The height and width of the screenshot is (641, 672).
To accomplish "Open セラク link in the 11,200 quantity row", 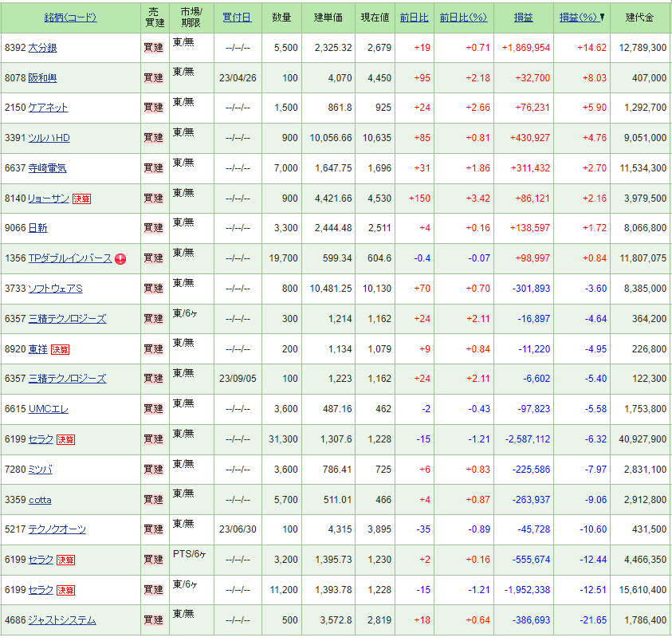I will (41, 591).
